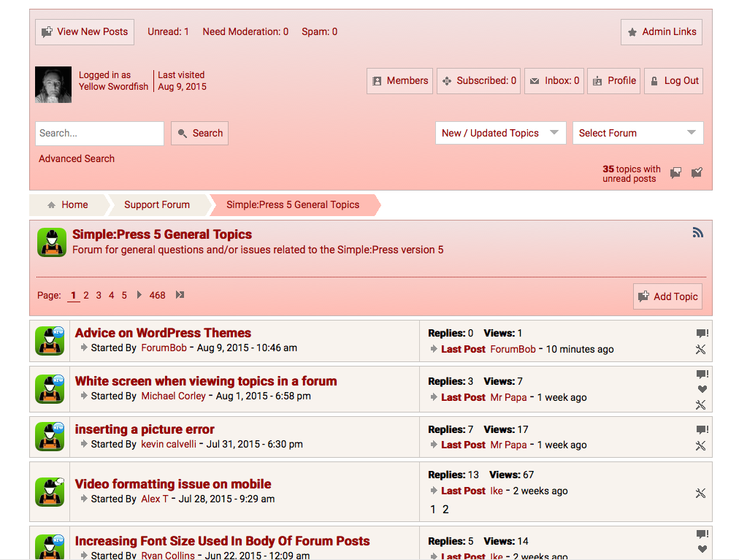The image size is (739, 560).
Task: Click forum icon for White screen topic
Action: pyautogui.click(x=50, y=389)
